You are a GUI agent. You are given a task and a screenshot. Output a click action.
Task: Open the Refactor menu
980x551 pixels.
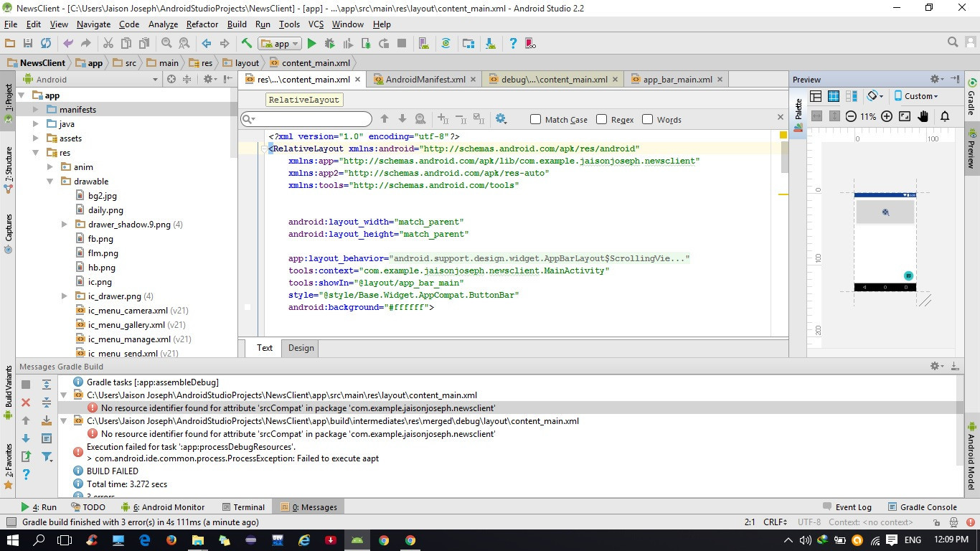pos(202,24)
